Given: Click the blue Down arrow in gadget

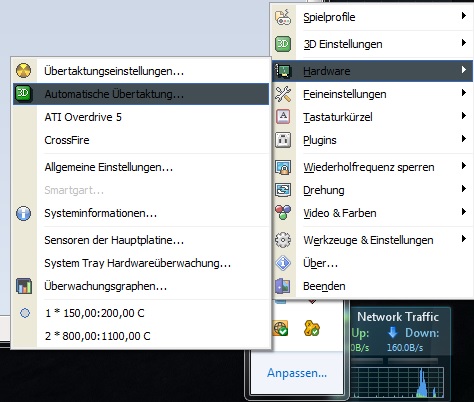Looking at the screenshot, I should (393, 332).
